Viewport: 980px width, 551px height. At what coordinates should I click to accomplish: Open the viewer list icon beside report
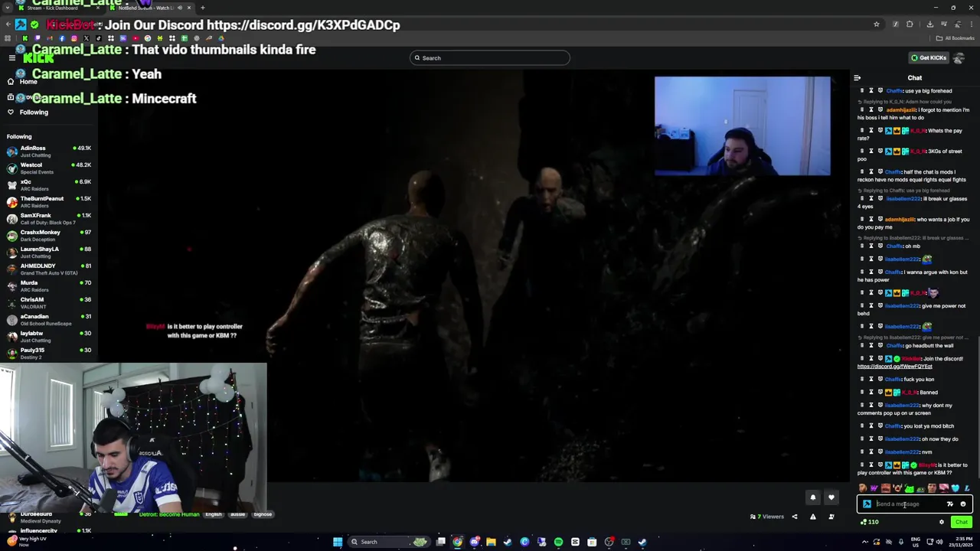point(831,517)
